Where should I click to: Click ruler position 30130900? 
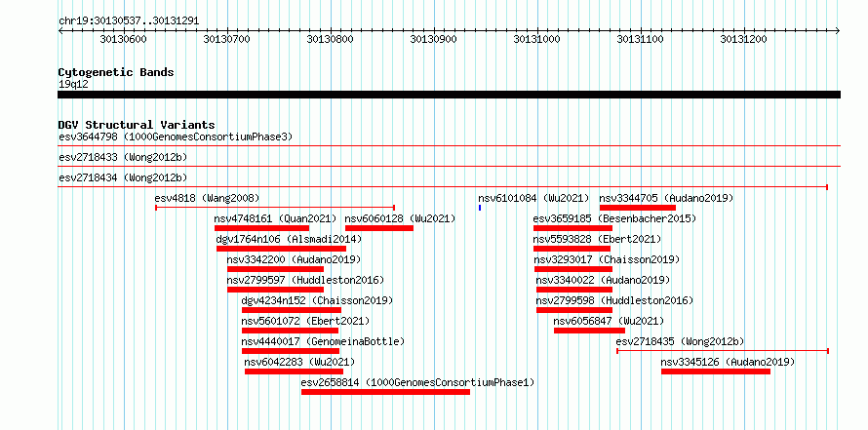433,39
